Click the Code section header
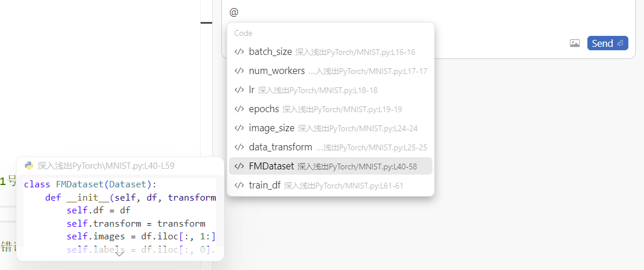The width and height of the screenshot is (644, 270). pyautogui.click(x=243, y=34)
